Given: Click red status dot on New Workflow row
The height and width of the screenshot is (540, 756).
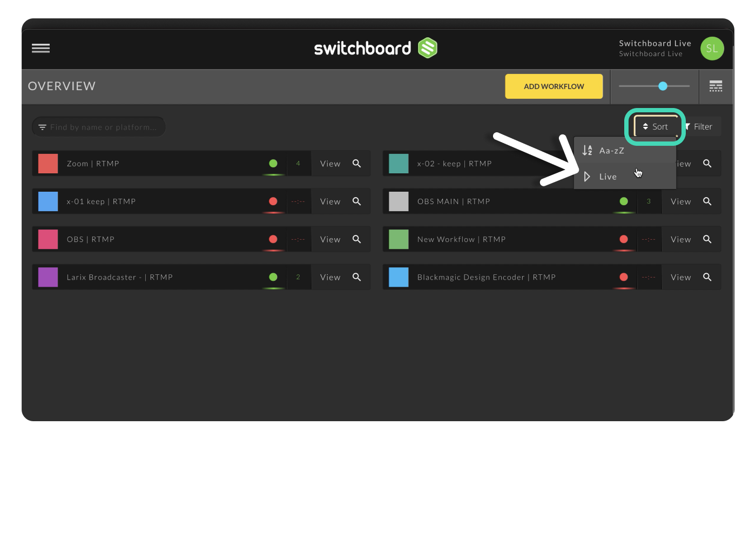Looking at the screenshot, I should (624, 239).
